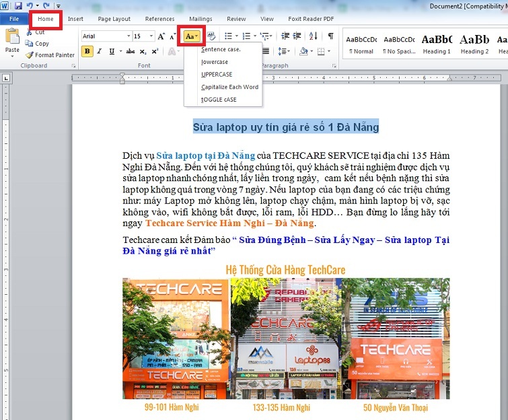
Task: Expand the Shading color dropdown arrow
Action: pos(312,51)
